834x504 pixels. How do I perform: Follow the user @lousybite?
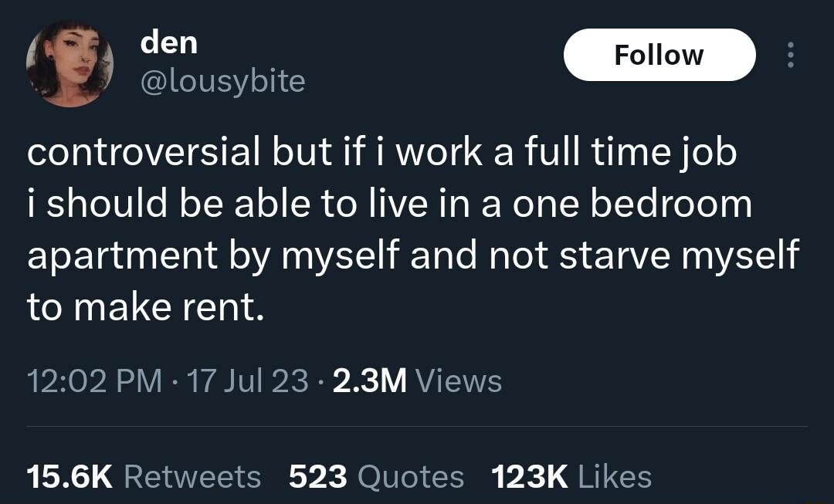click(x=660, y=54)
